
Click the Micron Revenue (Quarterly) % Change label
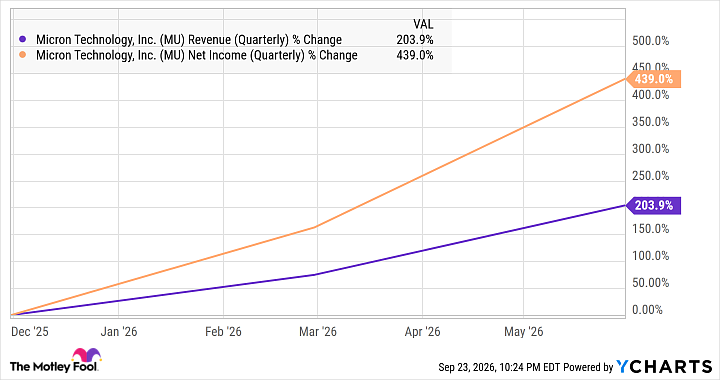(189, 40)
